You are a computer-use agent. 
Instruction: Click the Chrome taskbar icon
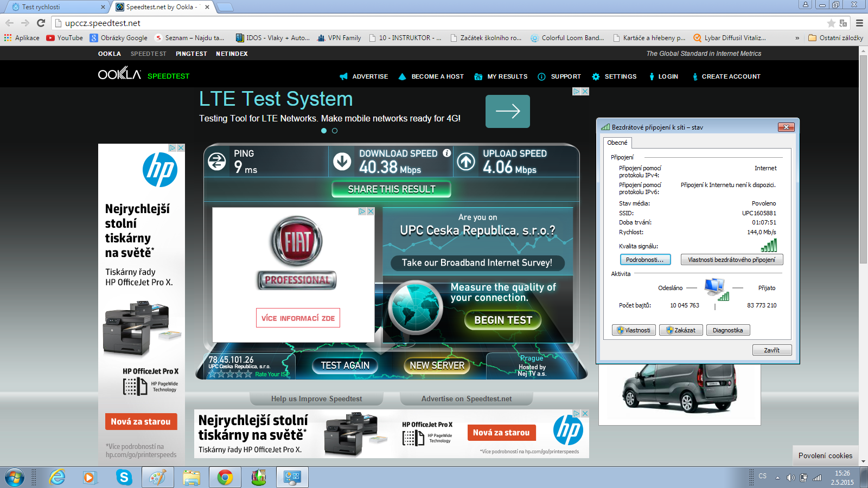point(225,477)
